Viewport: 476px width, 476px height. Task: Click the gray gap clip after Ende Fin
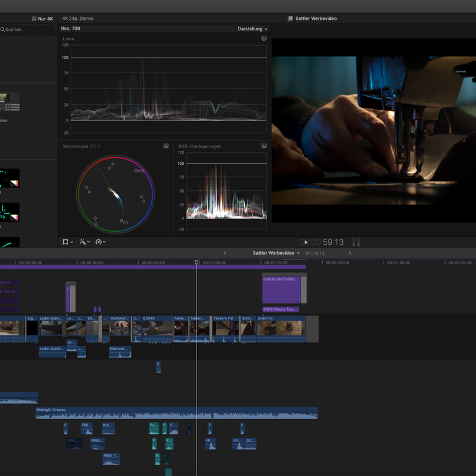tap(312, 328)
